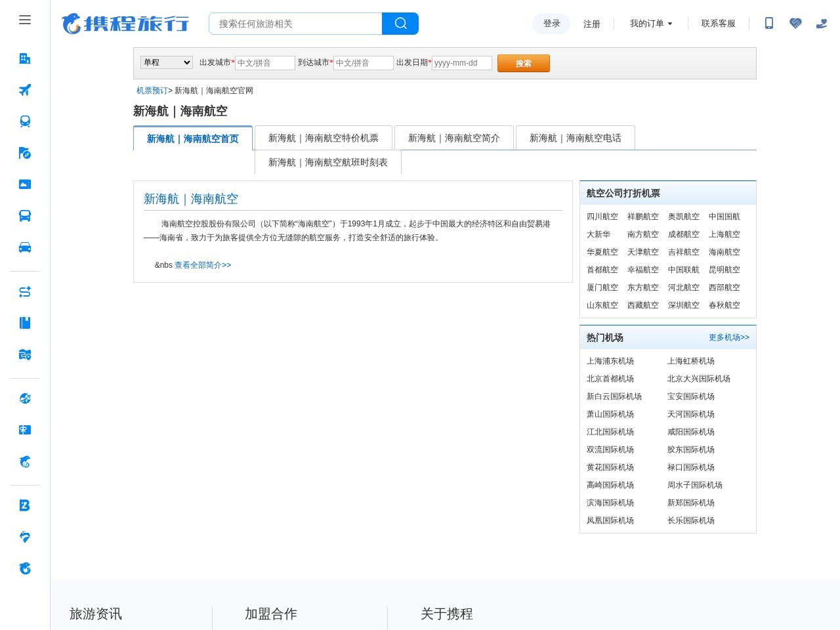Image resolution: width=840 pixels, height=630 pixels.
Task: Select the bus icon in the left sidebar
Action: [x=25, y=215]
